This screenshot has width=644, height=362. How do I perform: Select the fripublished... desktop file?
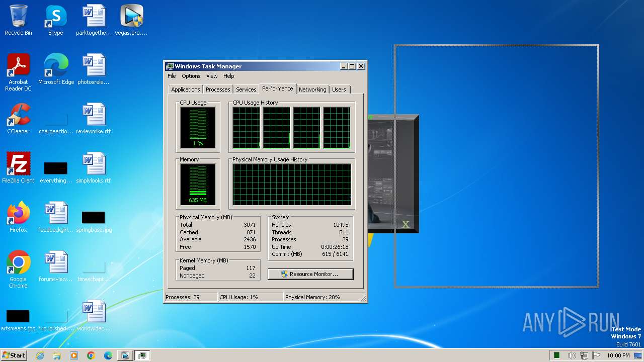click(x=56, y=320)
